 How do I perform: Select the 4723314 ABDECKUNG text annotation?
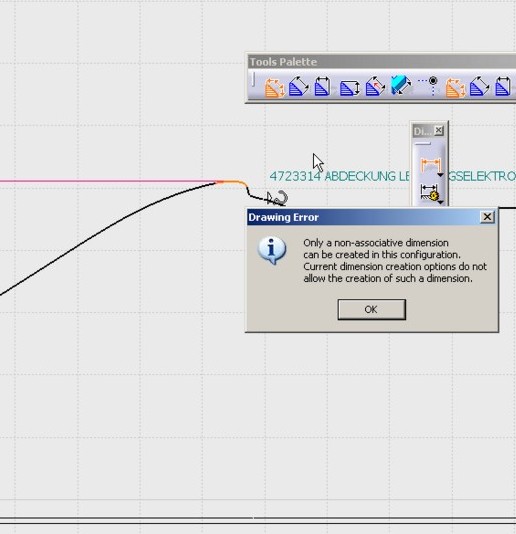(392, 176)
